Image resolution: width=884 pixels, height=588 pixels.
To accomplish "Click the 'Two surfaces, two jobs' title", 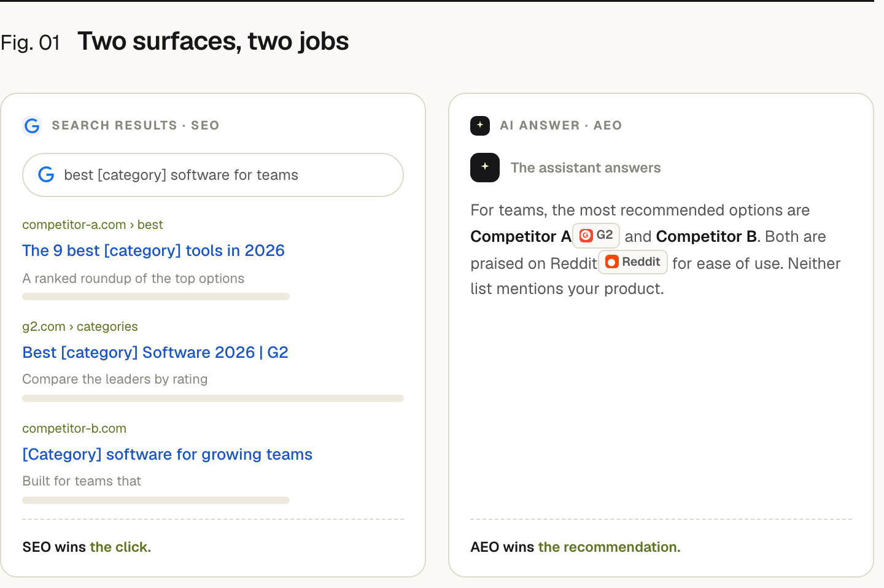I will pos(213,41).
